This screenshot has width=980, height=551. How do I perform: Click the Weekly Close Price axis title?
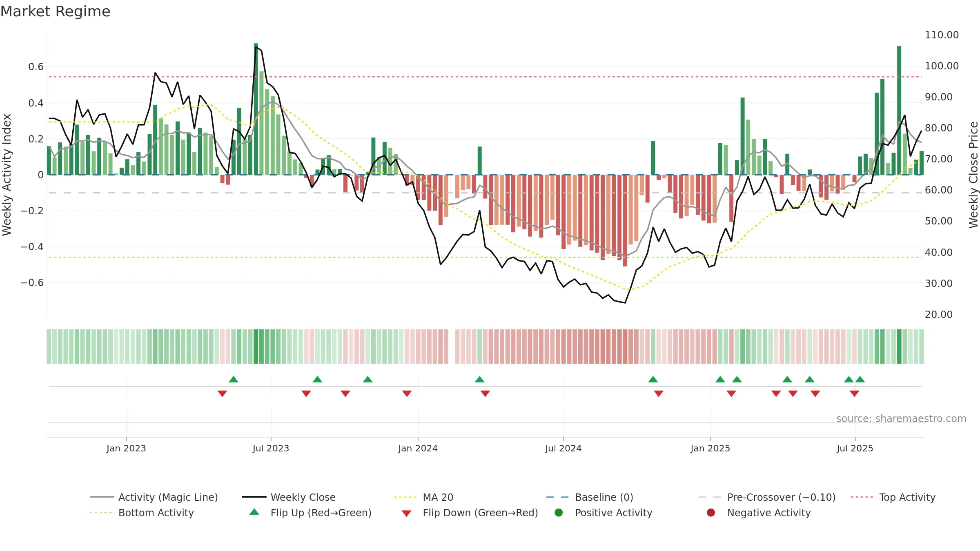973,175
